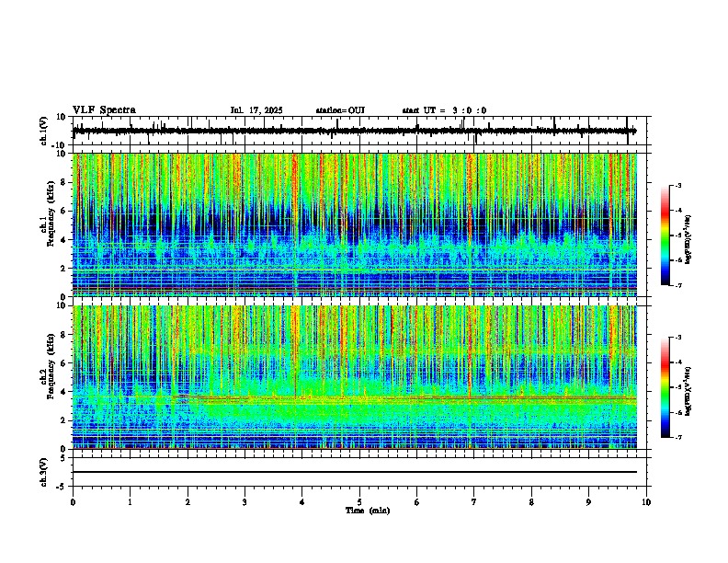
Task: Click the '5' tick on the ch.3(V) axis
Action: (64, 458)
